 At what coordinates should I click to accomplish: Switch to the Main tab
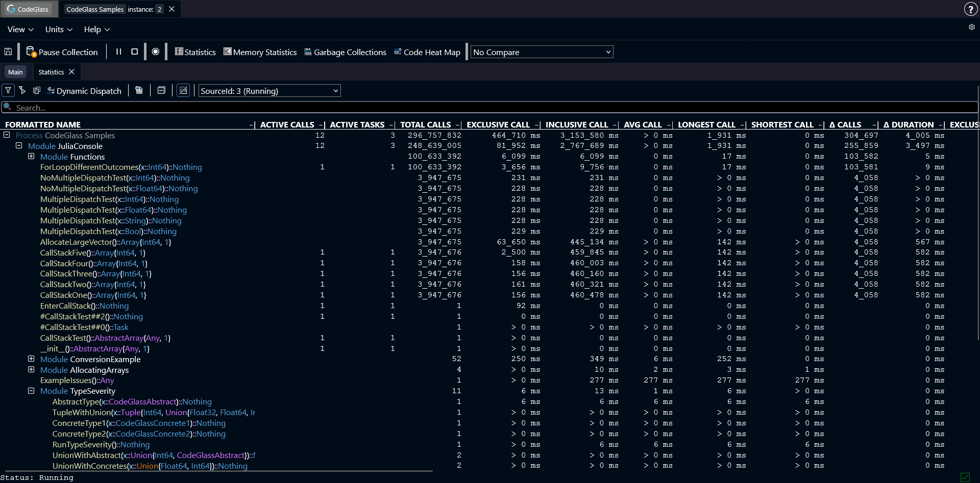pos(15,72)
